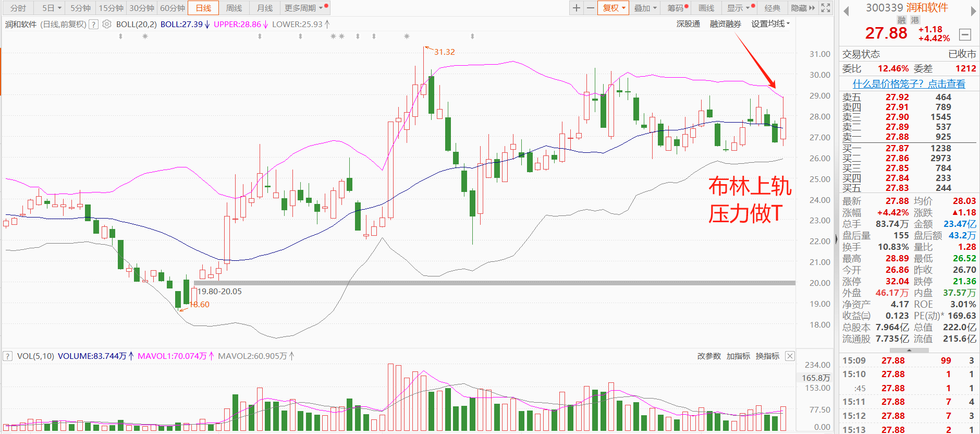
Task: Open the 叠加 overlay dropdown
Action: coord(645,8)
